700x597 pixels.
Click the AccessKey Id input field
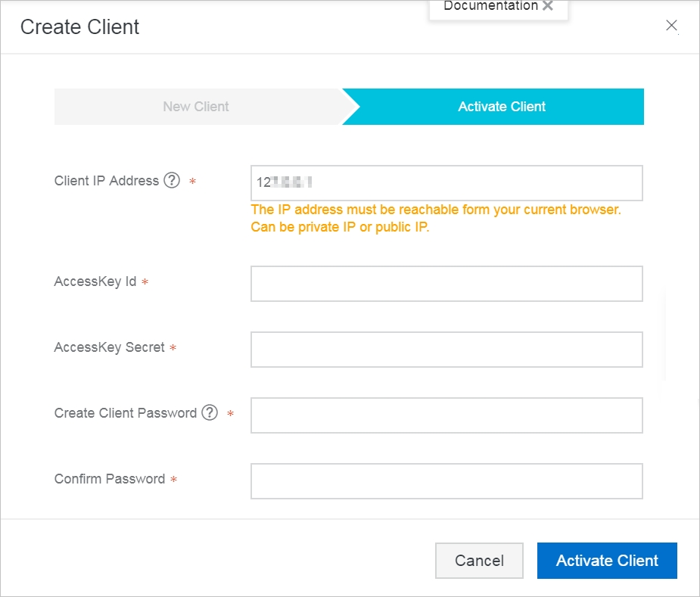click(x=446, y=284)
